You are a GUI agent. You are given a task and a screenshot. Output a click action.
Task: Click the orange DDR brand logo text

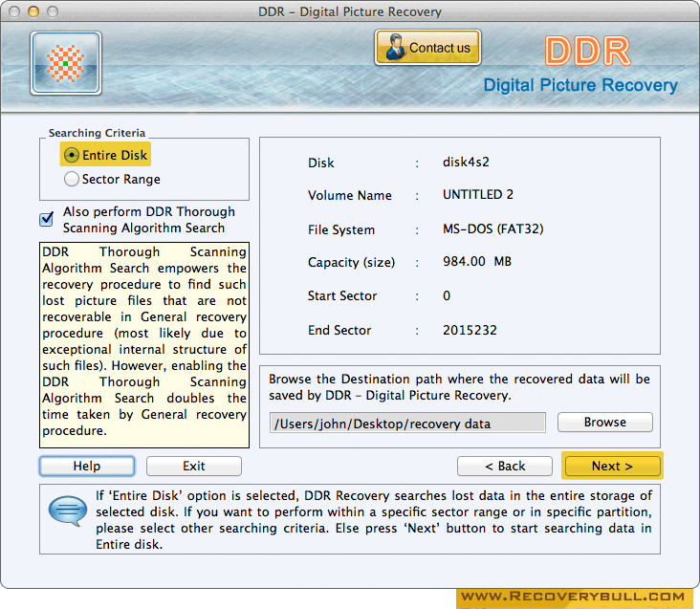587,51
